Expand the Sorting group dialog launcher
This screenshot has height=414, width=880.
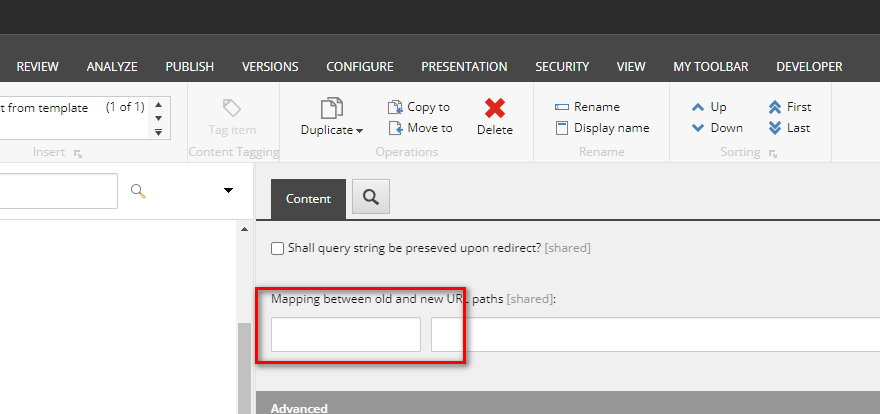tap(773, 153)
